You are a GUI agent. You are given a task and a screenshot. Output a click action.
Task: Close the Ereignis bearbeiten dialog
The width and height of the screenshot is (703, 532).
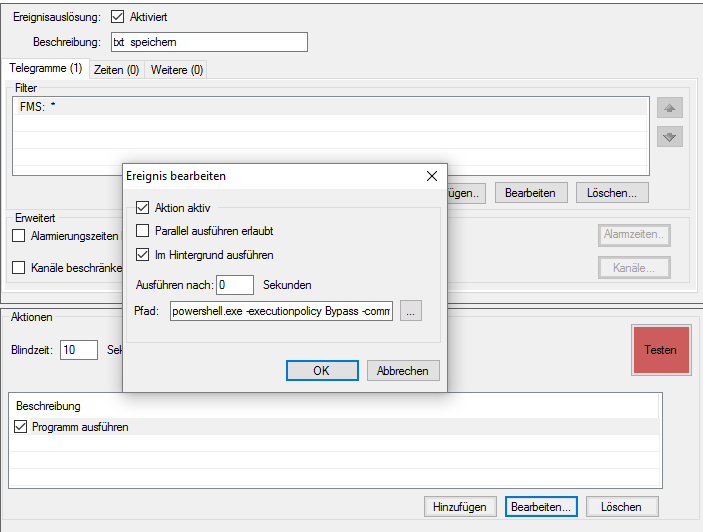[431, 175]
